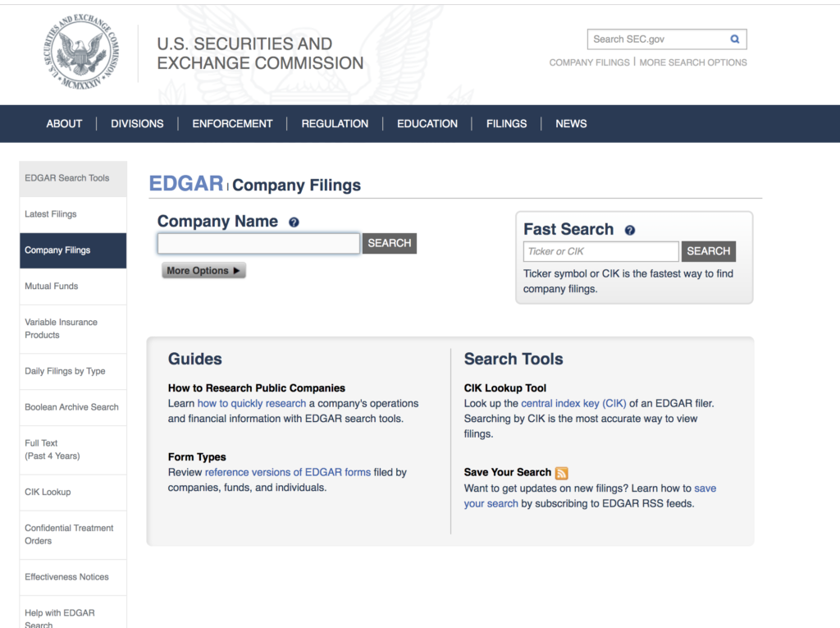This screenshot has height=628, width=840.
Task: Open the REGULATION menu
Action: pos(335,124)
